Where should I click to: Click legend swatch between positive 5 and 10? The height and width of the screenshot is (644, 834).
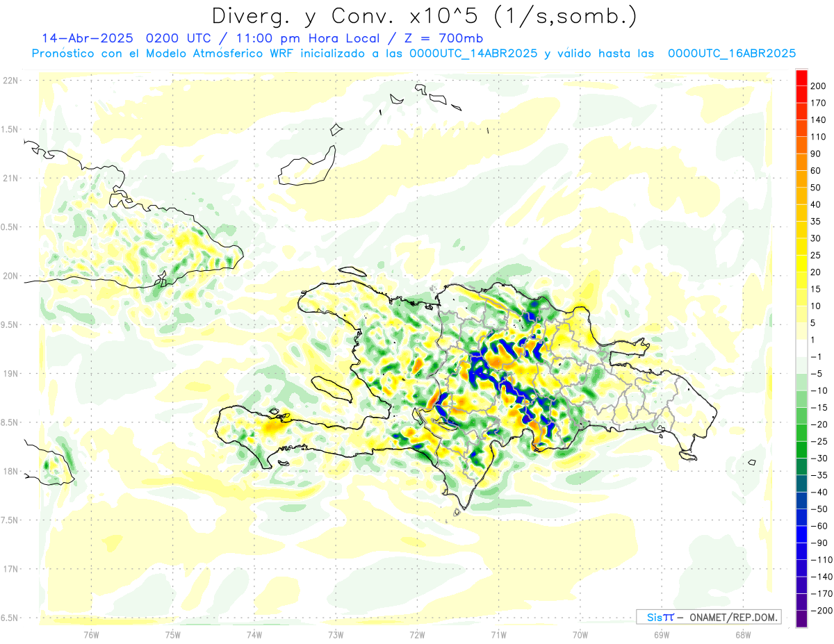[x=802, y=315]
